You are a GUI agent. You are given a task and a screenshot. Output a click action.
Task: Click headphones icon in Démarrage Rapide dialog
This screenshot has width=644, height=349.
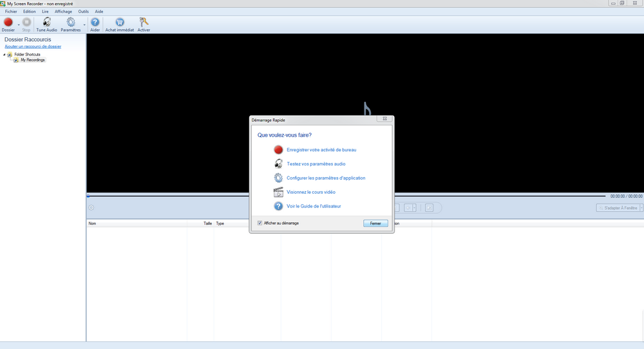tap(278, 164)
